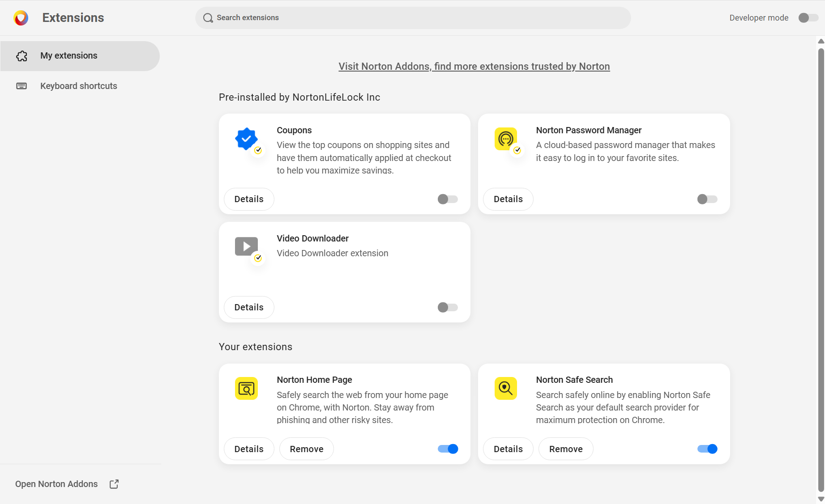Click the Norton Home Page icon
The image size is (825, 504).
point(246,388)
